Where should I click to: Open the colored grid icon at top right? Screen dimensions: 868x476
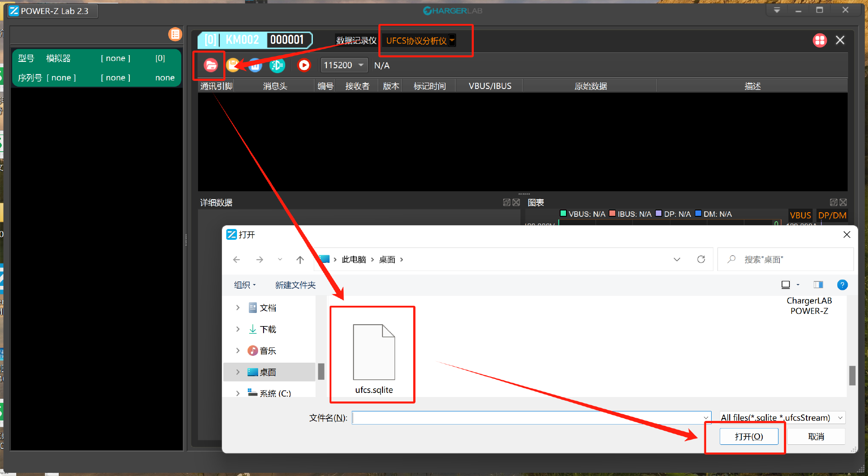(820, 40)
